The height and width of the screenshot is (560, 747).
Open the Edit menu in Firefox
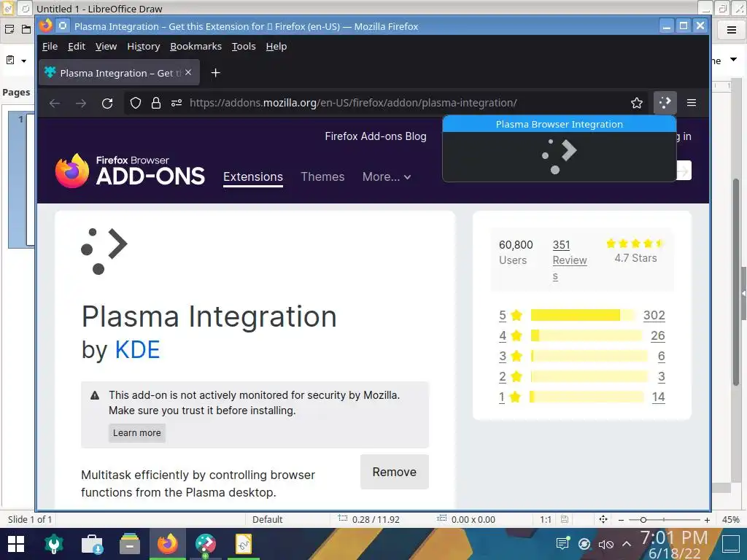76,46
